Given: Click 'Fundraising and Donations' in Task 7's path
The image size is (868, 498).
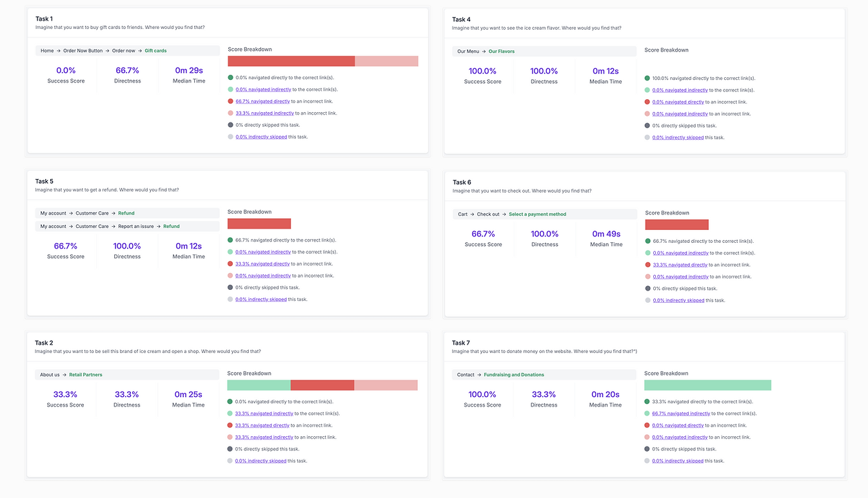Looking at the screenshot, I should tap(514, 374).
